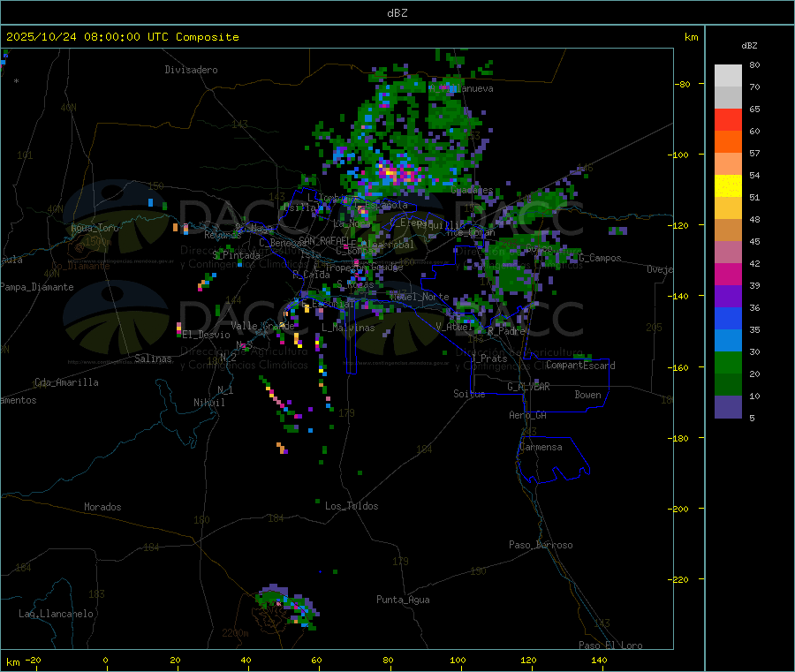Select the 'Punta_Agua' map label

point(403,600)
